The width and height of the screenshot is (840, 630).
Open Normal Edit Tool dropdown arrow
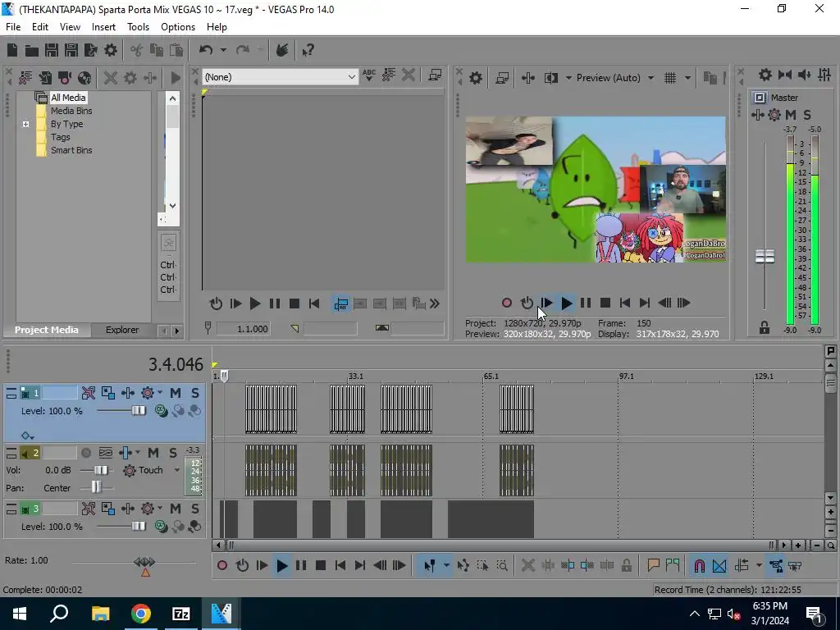446,565
